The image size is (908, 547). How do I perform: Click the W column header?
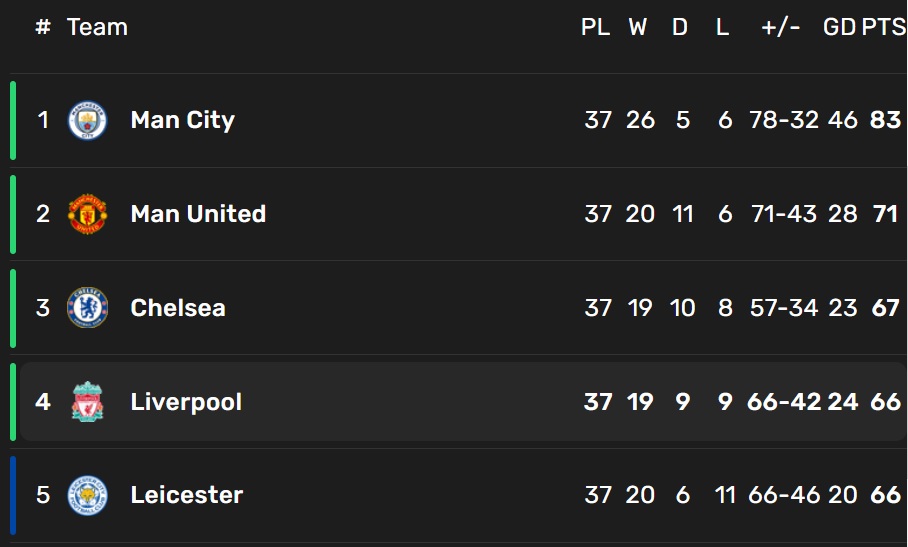(638, 28)
